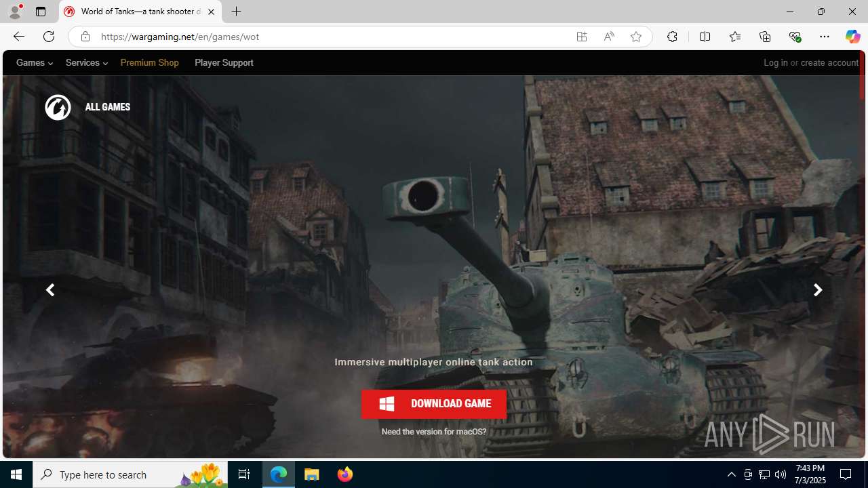
Task: Expand the Games dropdown menu
Action: pyautogui.click(x=35, y=62)
